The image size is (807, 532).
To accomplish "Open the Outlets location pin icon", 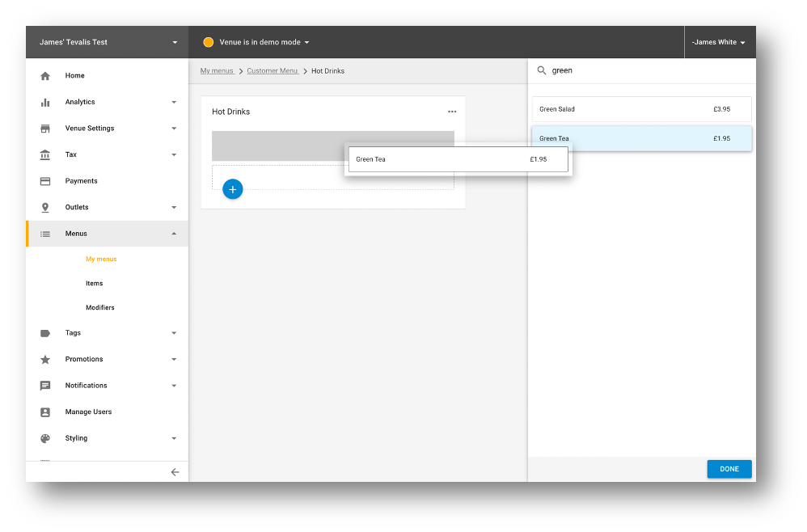I will (45, 207).
